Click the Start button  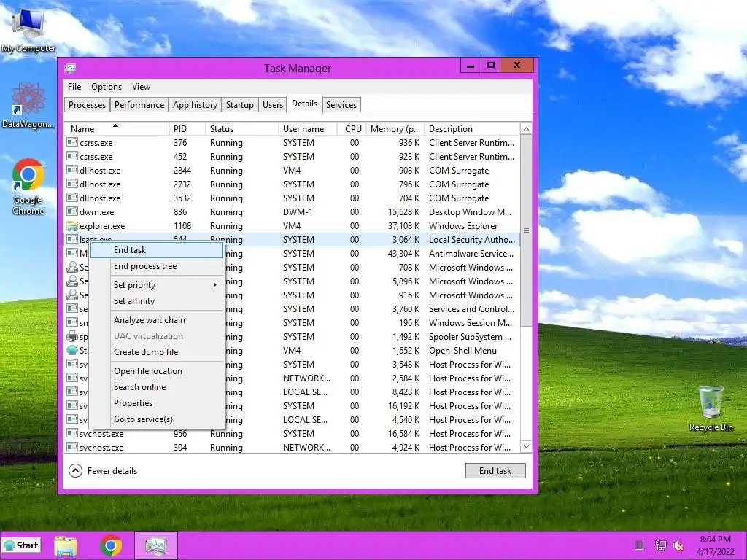[x=21, y=545]
